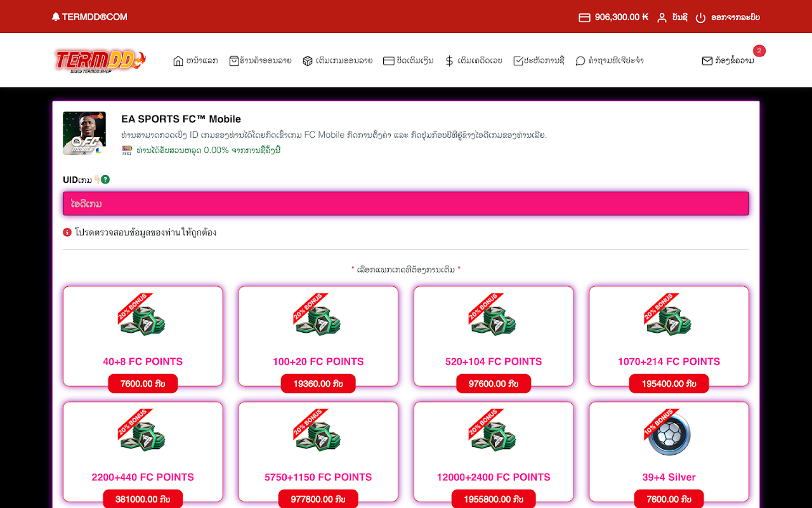Open the frequently asked questions menu text
This screenshot has height=508, width=812.
click(616, 61)
